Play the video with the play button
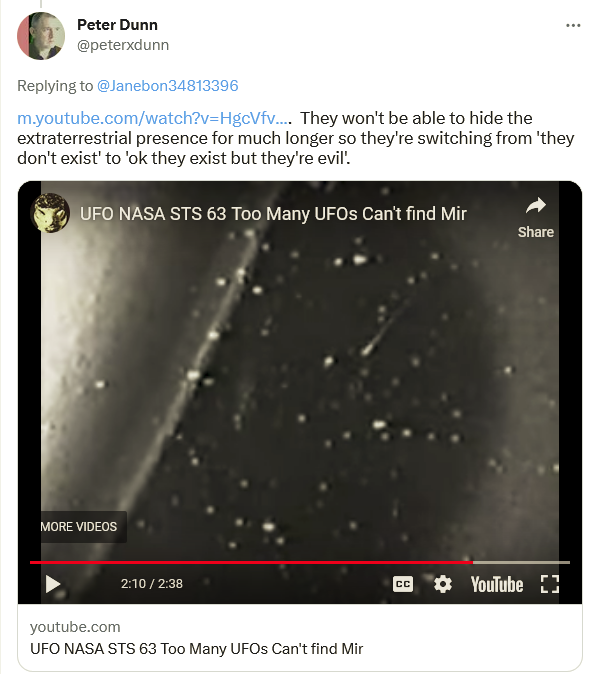Viewport: 598px width, 674px height. (53, 584)
